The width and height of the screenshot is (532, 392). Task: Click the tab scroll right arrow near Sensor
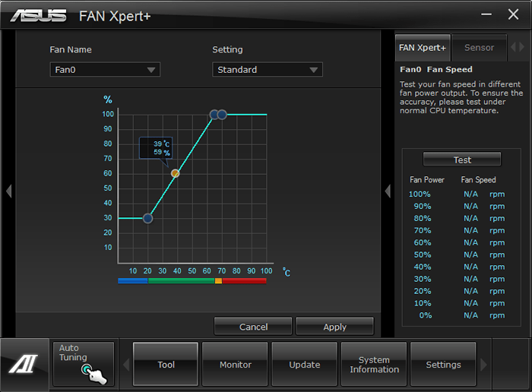pyautogui.click(x=522, y=47)
